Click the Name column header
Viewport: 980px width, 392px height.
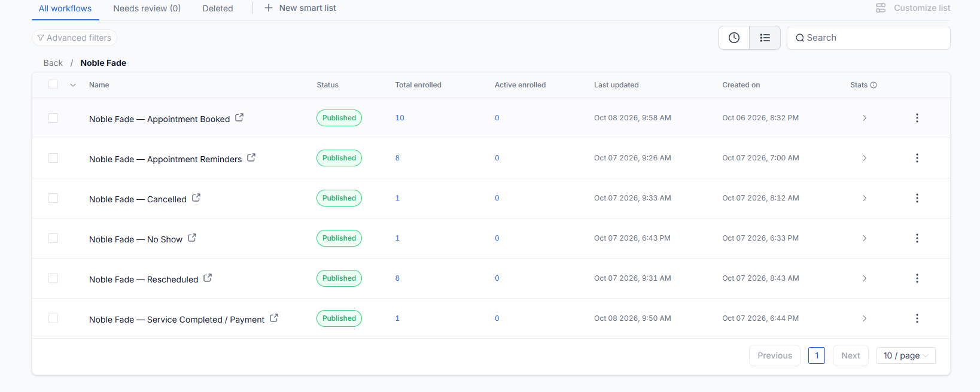(x=99, y=85)
